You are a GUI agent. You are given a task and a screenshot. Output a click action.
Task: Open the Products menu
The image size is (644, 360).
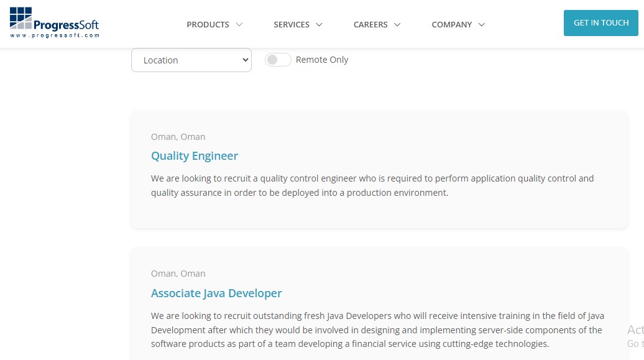tap(208, 25)
